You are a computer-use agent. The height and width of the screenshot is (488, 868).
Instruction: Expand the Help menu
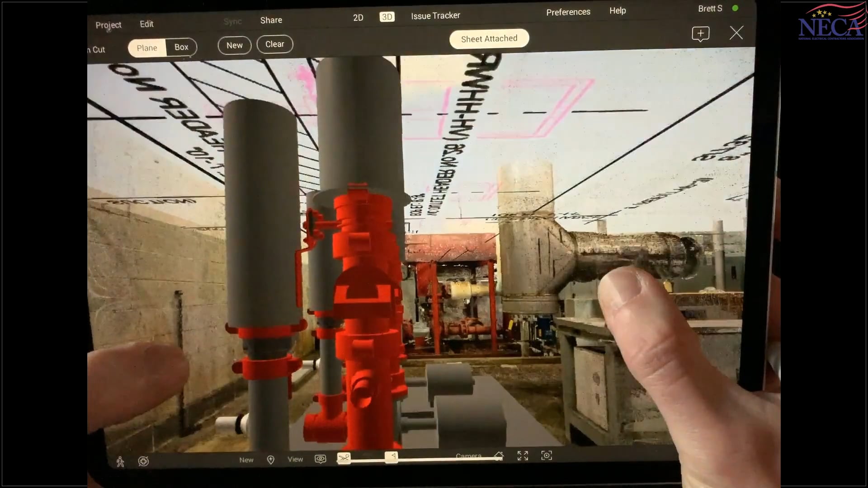coord(617,10)
